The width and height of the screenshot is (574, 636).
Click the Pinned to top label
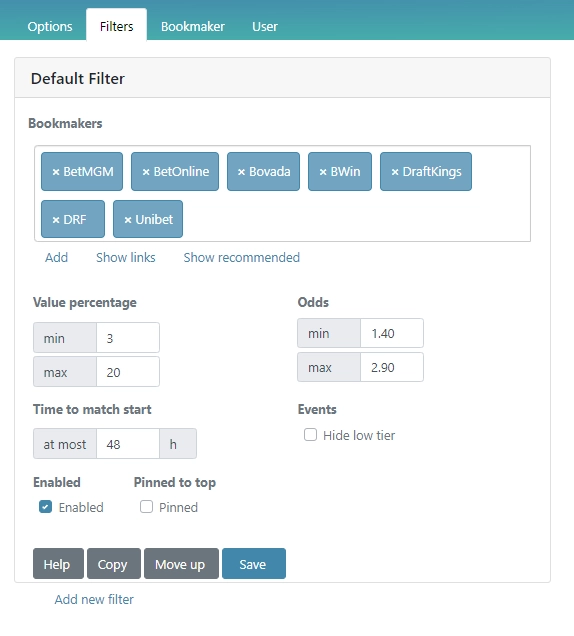tap(175, 483)
